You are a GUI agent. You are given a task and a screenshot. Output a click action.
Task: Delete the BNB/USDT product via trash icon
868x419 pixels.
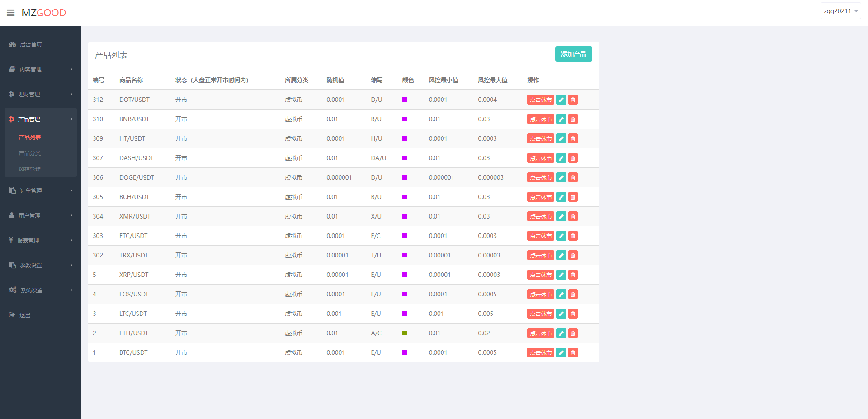[573, 119]
